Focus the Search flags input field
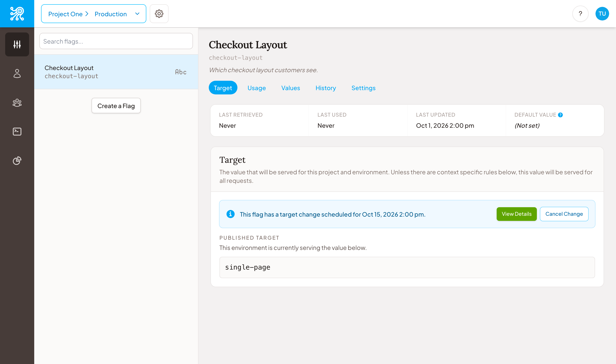 pyautogui.click(x=116, y=41)
